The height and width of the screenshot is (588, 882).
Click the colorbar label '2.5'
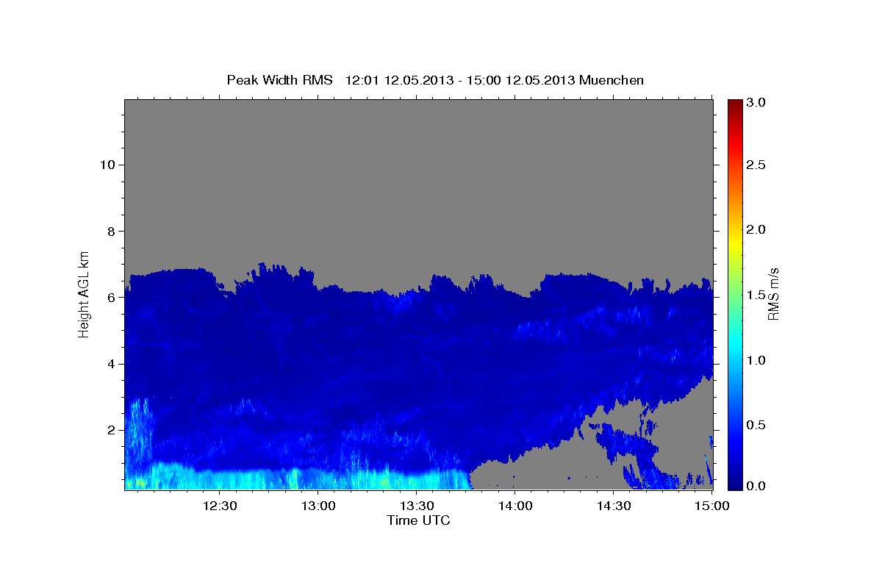click(756, 165)
